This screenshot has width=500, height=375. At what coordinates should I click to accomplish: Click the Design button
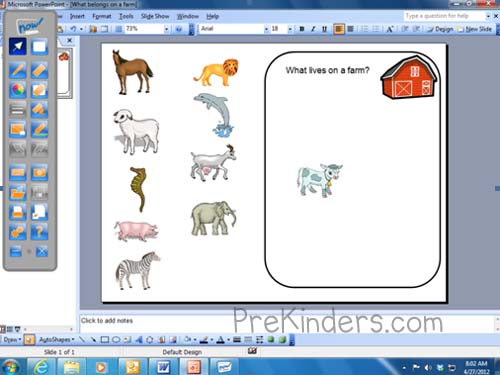(440, 29)
